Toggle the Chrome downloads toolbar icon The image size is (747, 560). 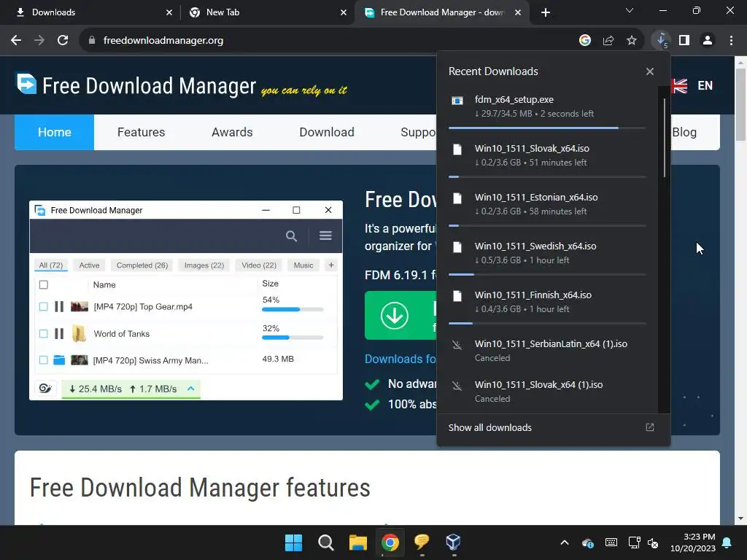coord(661,41)
